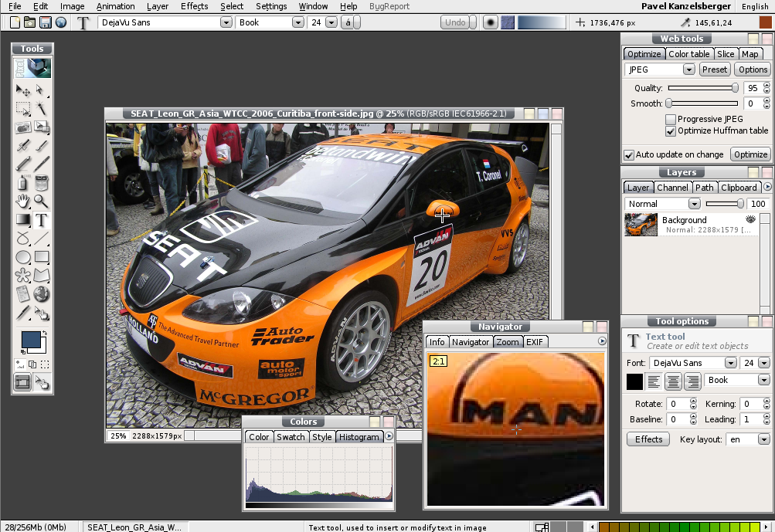Viewport: 775px width, 532px height.
Task: Select the Zoom magnifier tool
Action: tap(42, 201)
